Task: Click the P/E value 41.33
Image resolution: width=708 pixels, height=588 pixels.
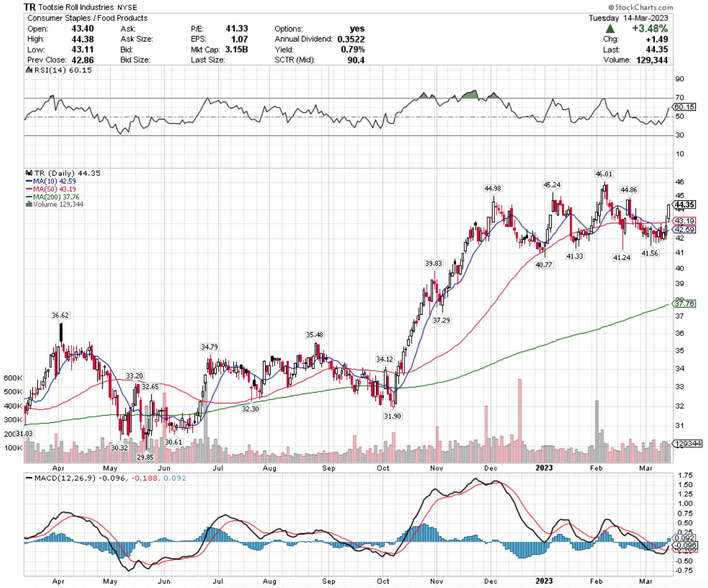Action: click(x=237, y=29)
